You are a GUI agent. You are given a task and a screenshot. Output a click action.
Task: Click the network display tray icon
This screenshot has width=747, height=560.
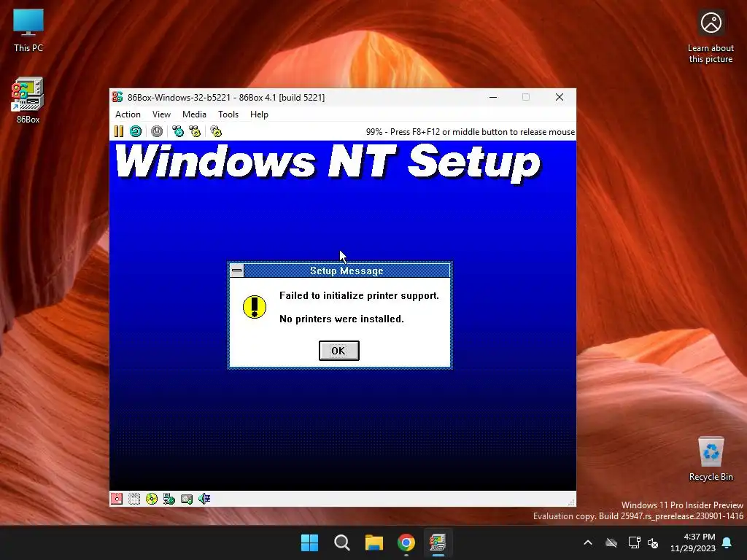(x=634, y=542)
